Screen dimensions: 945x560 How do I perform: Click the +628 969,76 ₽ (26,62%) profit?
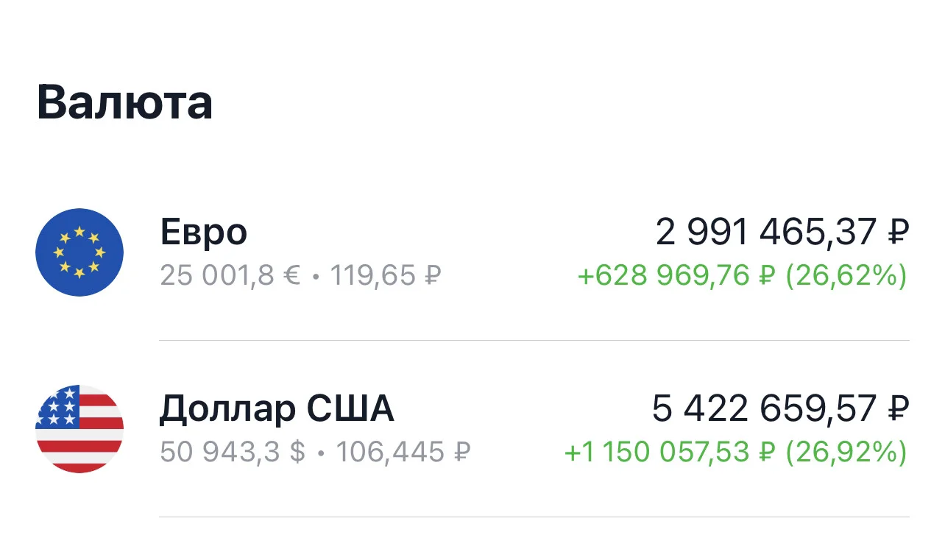click(x=743, y=276)
